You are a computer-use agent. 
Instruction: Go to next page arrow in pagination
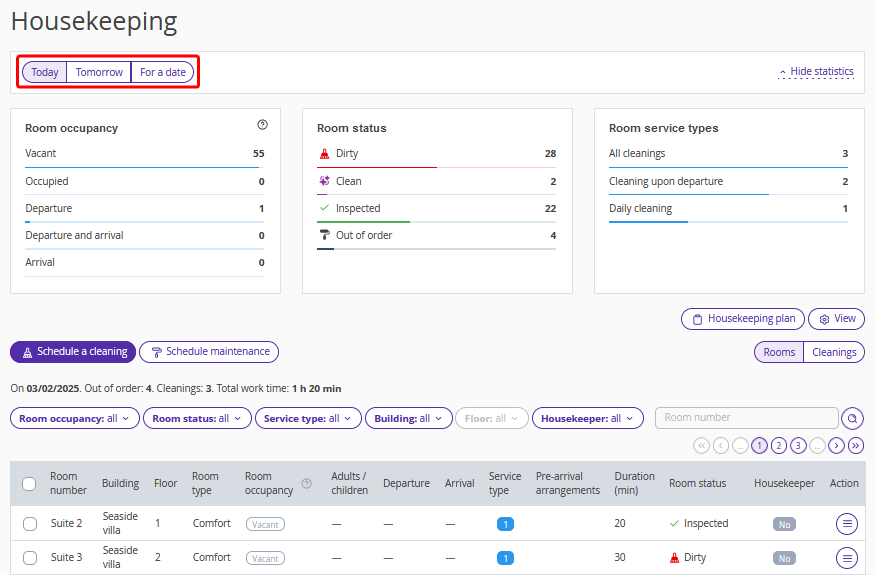point(836,446)
